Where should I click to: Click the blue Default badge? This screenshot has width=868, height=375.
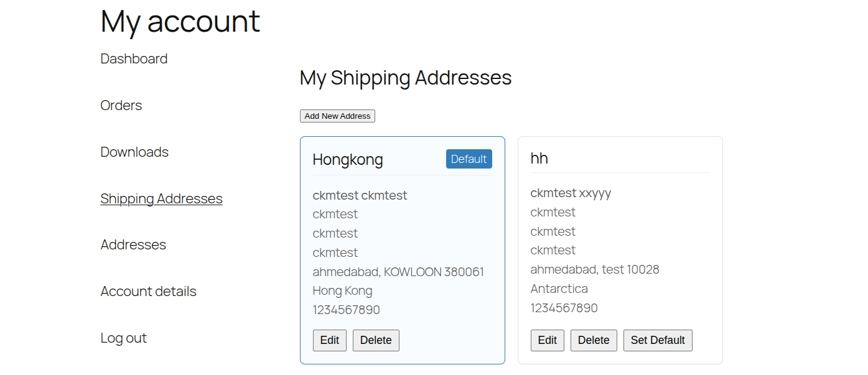coord(469,159)
